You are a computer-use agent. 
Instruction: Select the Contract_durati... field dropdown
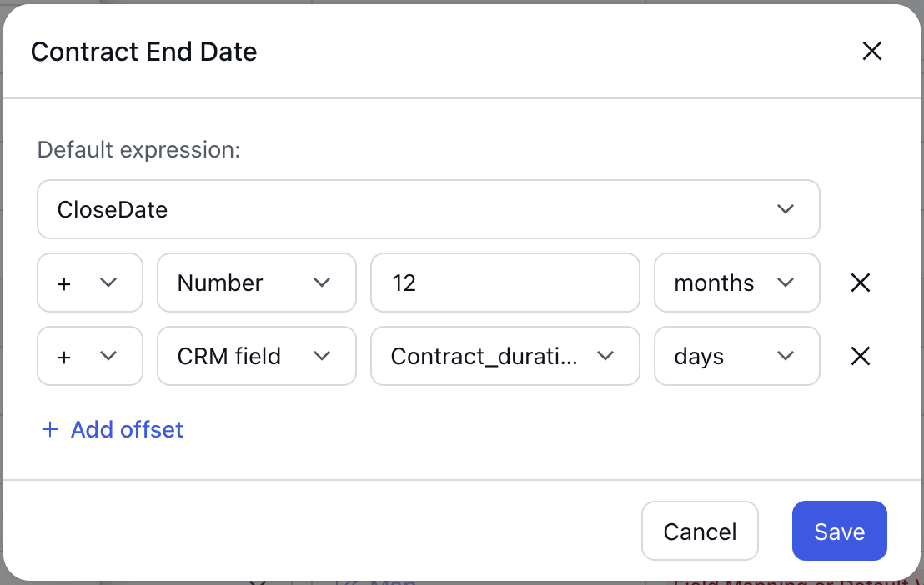(x=505, y=356)
